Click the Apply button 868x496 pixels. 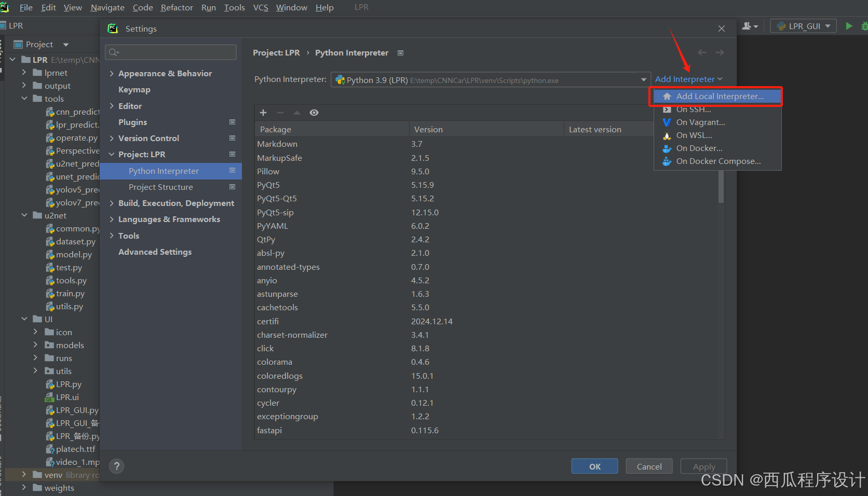point(704,466)
